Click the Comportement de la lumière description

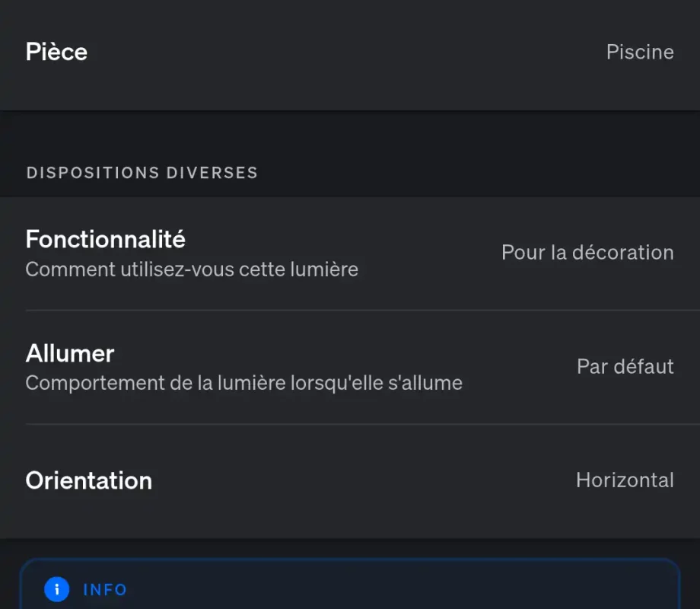click(x=243, y=383)
